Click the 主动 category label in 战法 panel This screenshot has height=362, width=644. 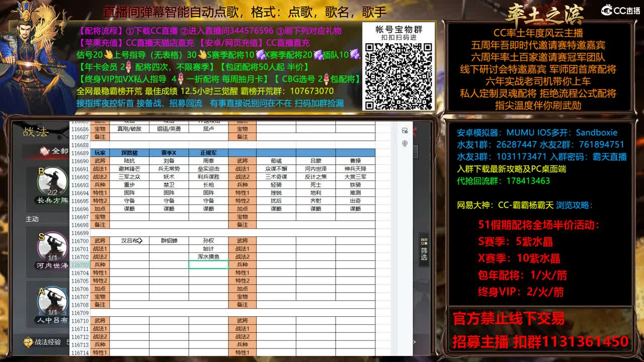click(32, 219)
